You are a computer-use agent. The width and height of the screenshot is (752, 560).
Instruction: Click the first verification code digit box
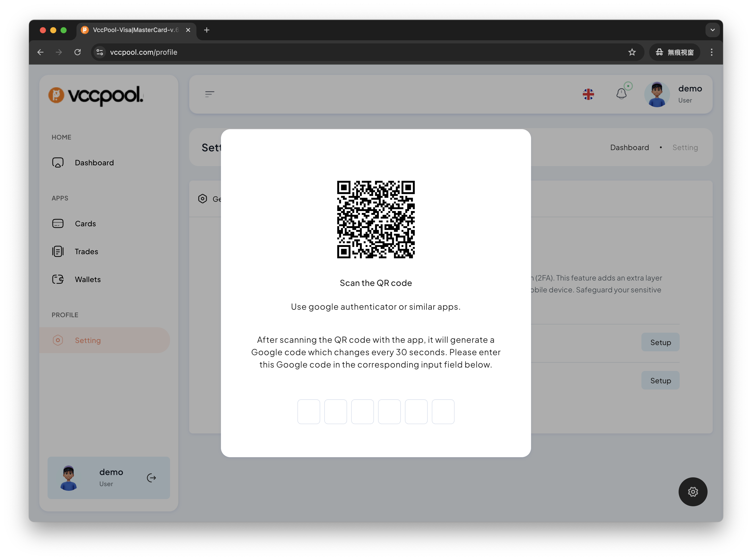coord(309,411)
